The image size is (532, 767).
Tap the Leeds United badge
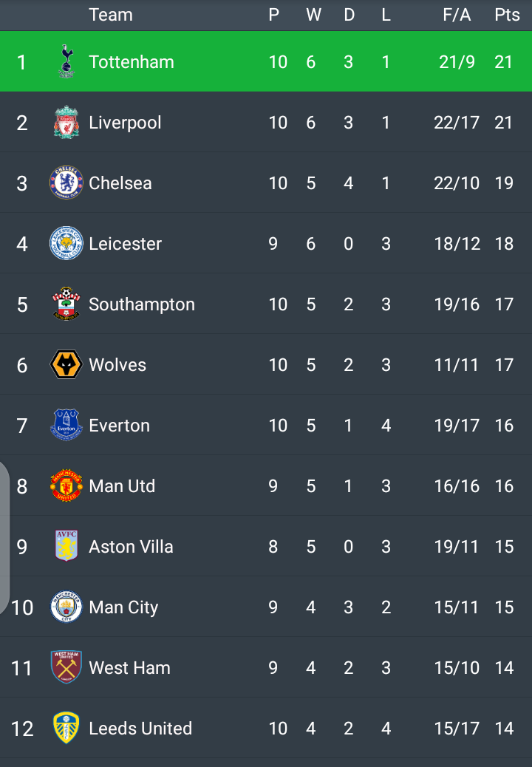point(66,729)
